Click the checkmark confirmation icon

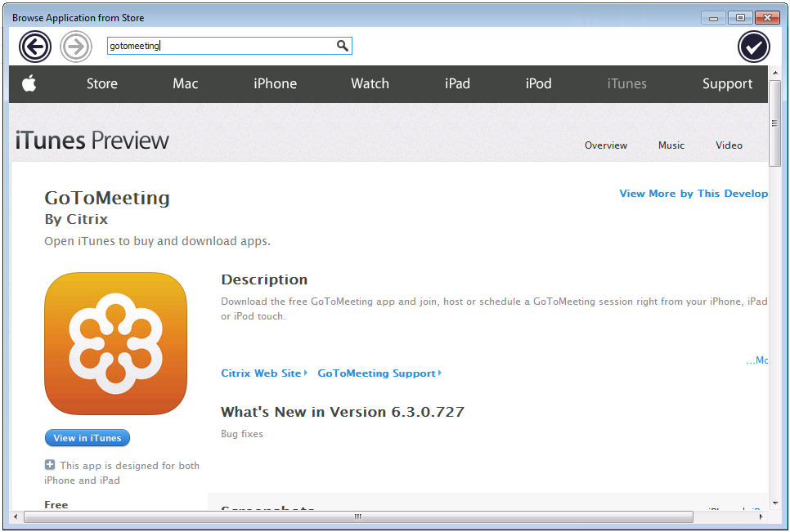(x=753, y=46)
